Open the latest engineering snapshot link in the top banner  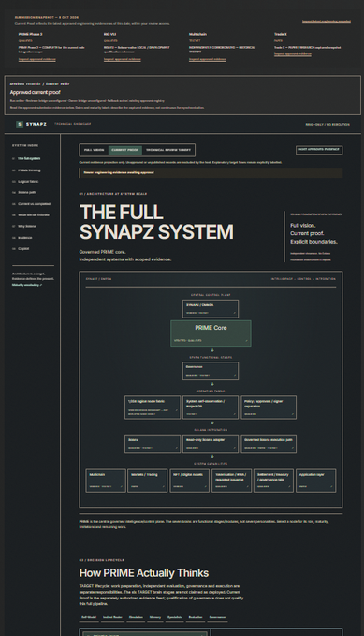327,22
